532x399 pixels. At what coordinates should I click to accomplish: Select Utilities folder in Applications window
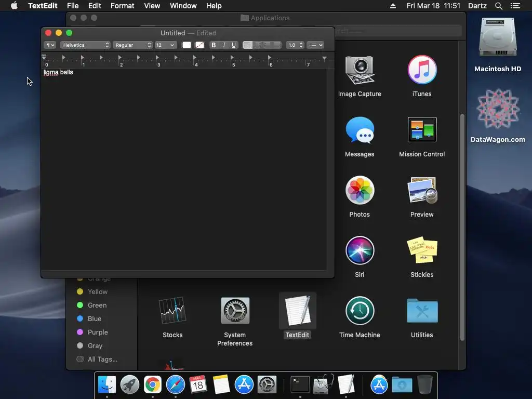click(422, 317)
